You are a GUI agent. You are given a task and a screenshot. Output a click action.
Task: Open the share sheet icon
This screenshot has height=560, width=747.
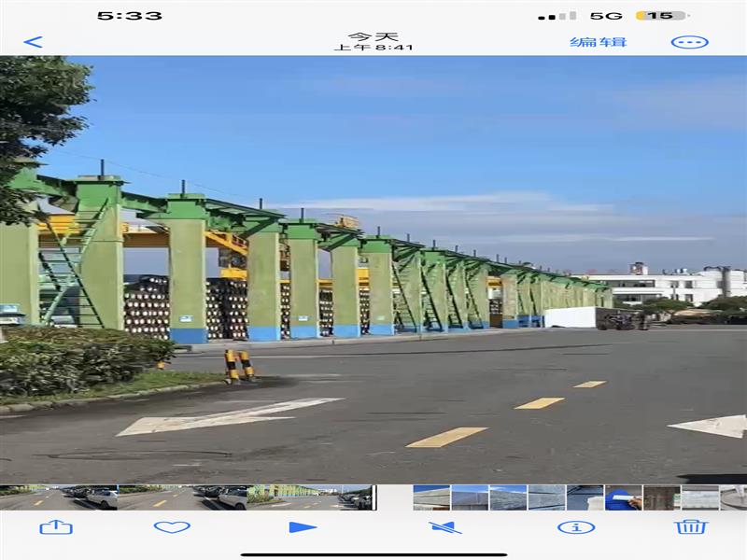click(56, 527)
